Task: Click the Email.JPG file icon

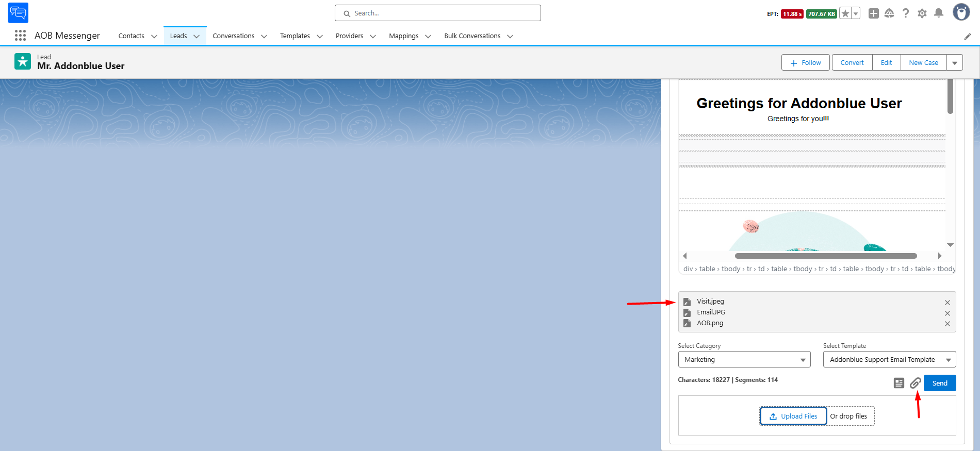Action: tap(687, 313)
